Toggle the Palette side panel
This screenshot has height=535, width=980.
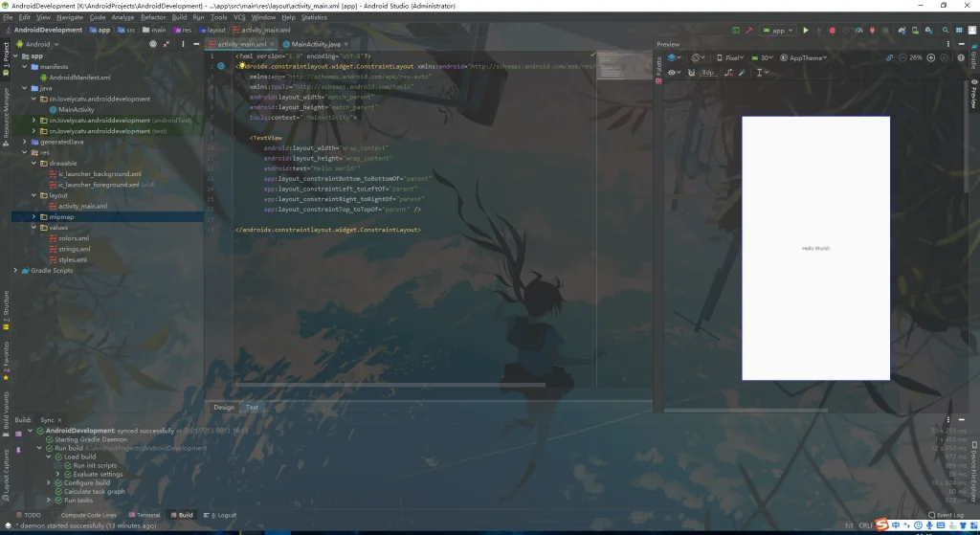pos(658,69)
